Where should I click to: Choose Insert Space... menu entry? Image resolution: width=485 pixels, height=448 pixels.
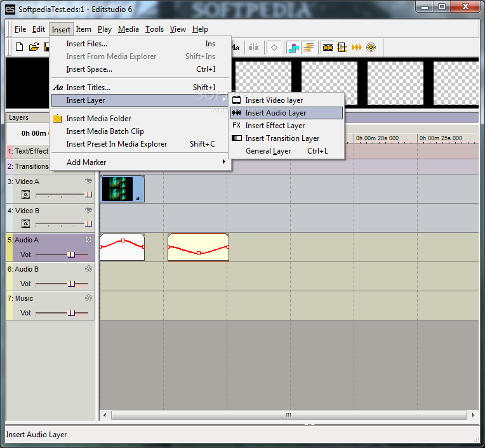pos(140,69)
